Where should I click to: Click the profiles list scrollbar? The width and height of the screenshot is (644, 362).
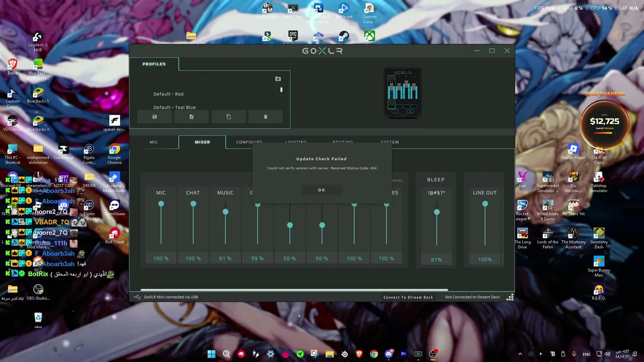pos(281,89)
